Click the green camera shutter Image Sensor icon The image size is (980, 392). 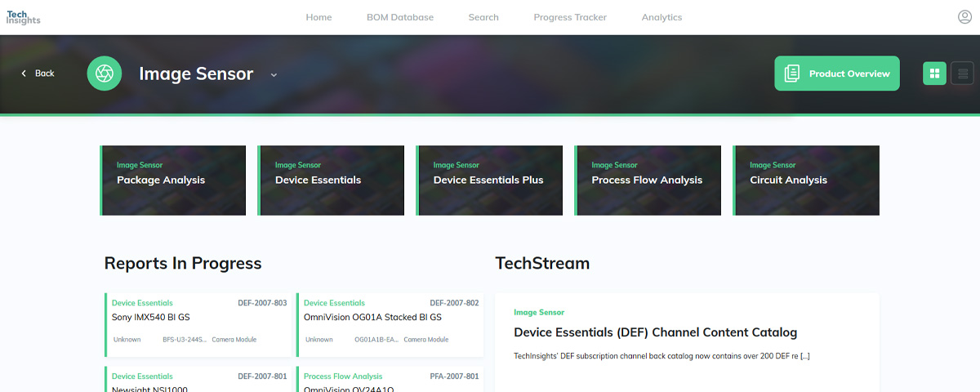click(x=105, y=73)
